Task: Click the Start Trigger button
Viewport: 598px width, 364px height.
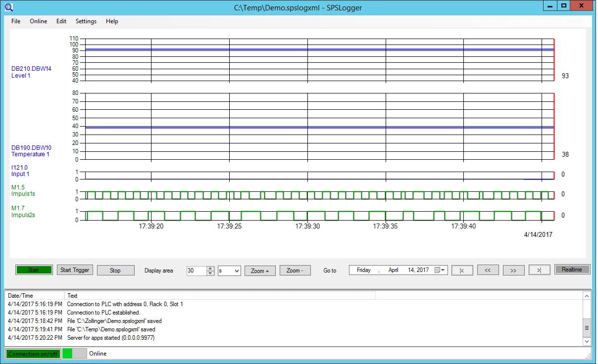Action: tap(75, 270)
